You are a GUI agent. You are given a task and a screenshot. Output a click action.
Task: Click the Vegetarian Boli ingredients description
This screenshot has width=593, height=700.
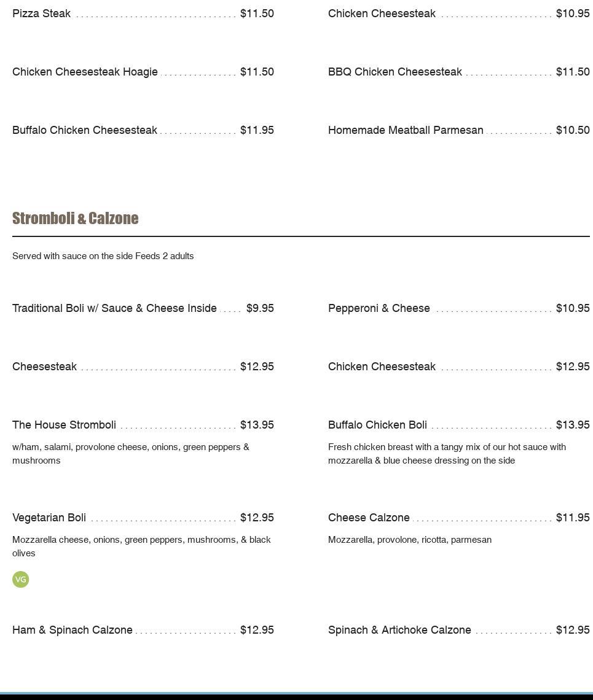141,546
